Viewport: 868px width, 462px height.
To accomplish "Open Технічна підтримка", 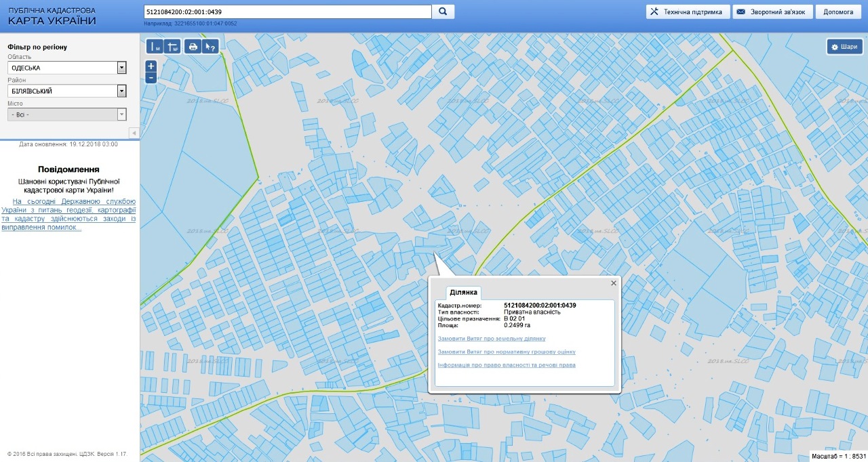I will [x=688, y=12].
